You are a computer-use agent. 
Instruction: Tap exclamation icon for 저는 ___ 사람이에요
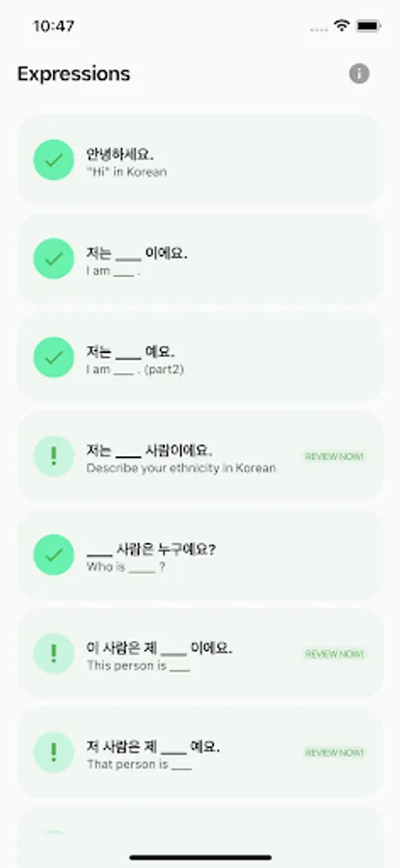click(54, 456)
